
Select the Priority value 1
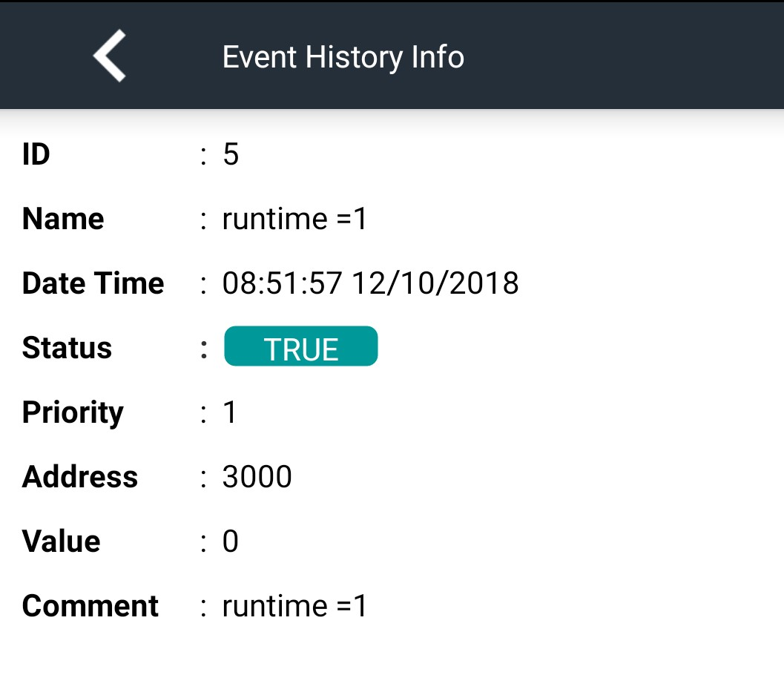pos(230,412)
